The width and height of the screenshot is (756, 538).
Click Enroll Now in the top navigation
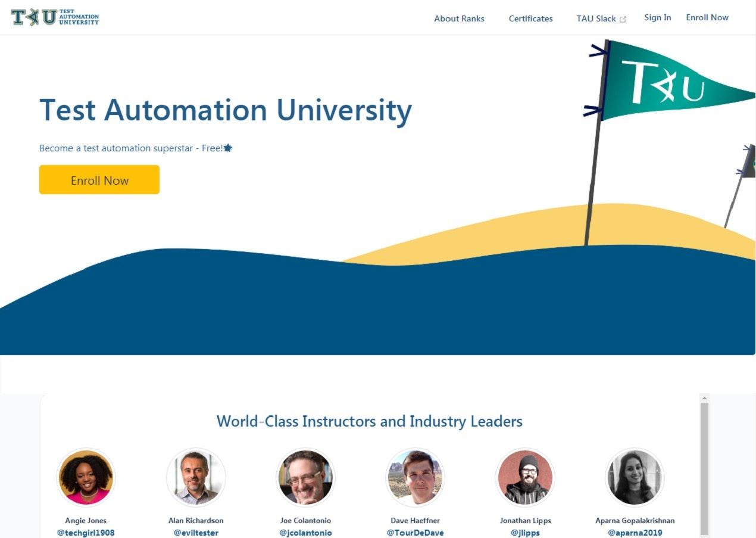tap(707, 18)
